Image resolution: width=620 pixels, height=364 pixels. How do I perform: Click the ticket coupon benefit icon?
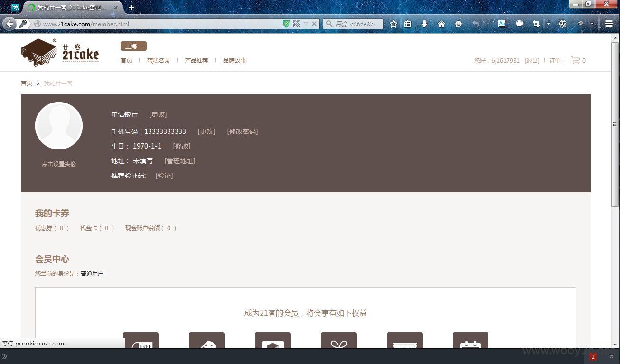click(x=404, y=341)
